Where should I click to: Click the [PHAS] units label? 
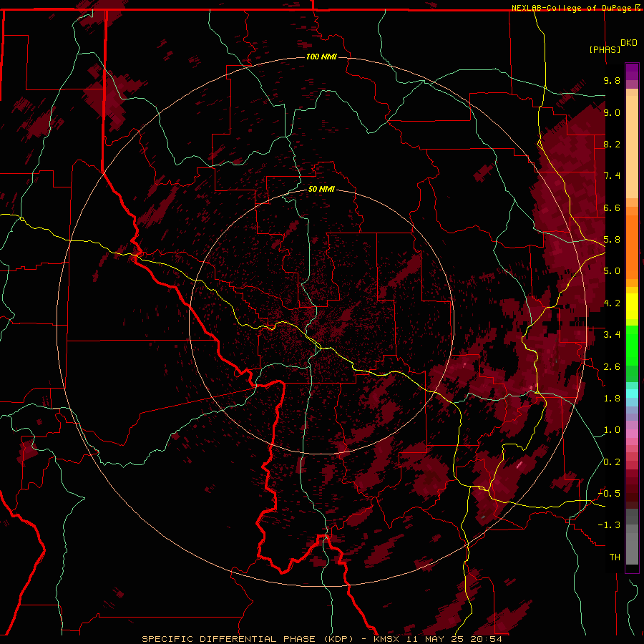[605, 49]
